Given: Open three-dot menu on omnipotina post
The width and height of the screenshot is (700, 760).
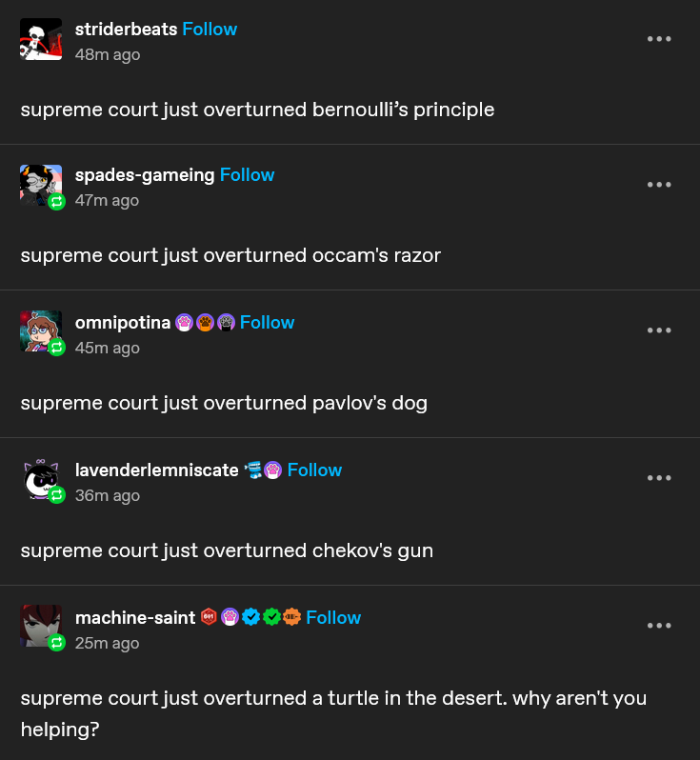Looking at the screenshot, I should 659,330.
